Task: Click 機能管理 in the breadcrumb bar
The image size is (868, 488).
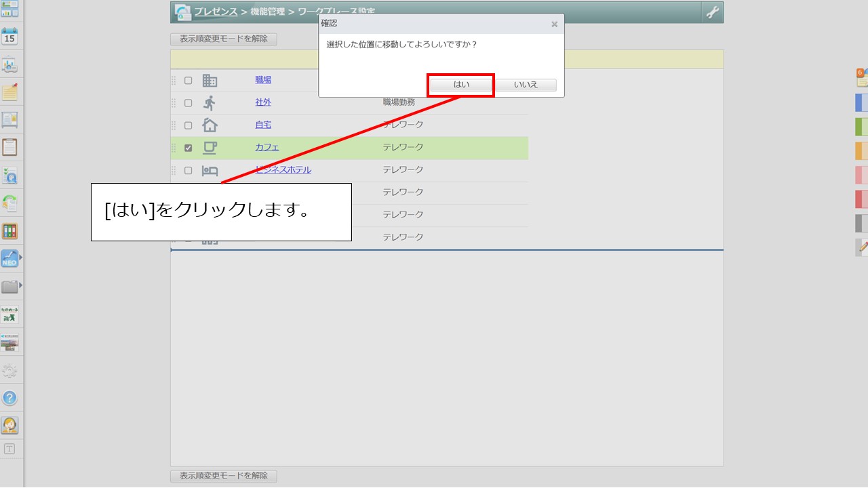Action: point(267,12)
